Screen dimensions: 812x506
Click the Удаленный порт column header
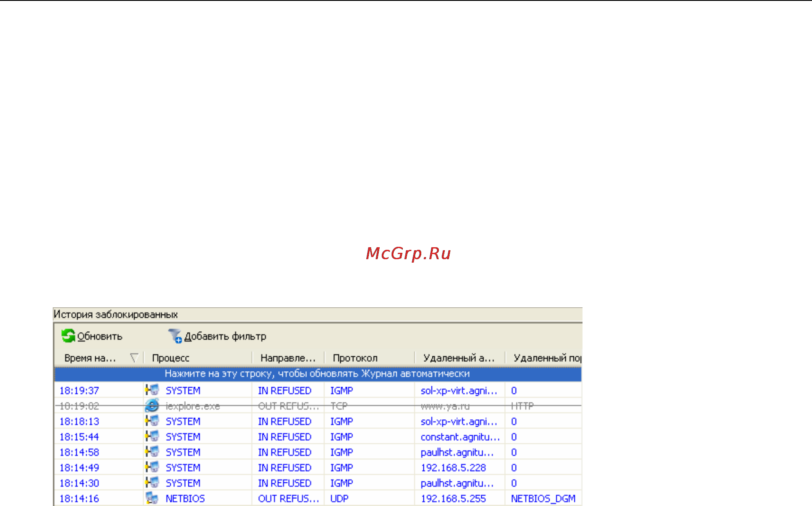pos(547,358)
